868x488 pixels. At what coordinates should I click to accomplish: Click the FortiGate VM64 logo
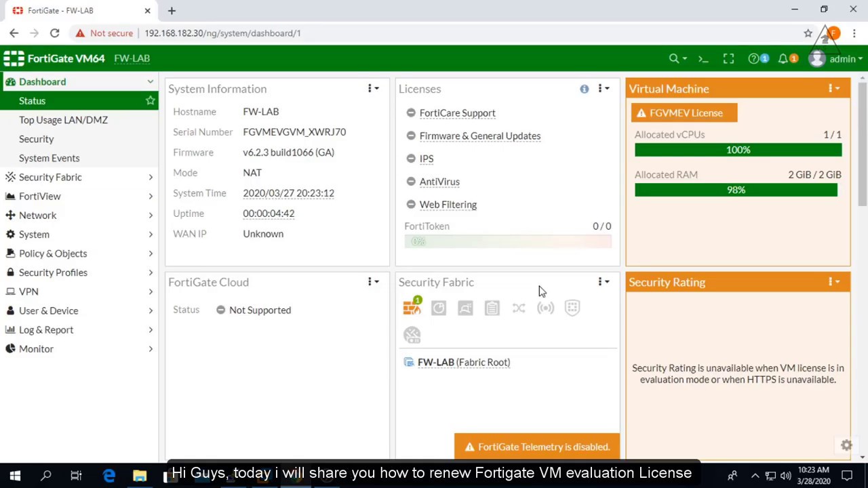(54, 58)
